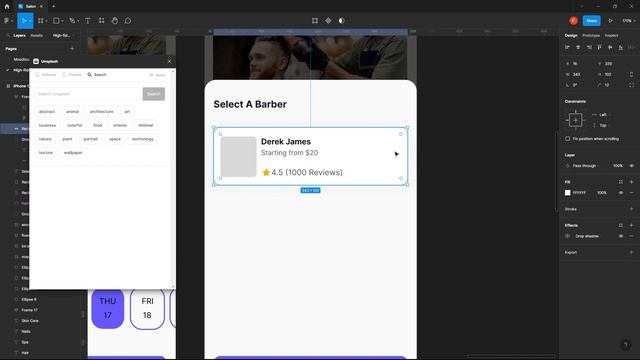
Task: Click the Unsplash Search button
Action: pos(153,94)
